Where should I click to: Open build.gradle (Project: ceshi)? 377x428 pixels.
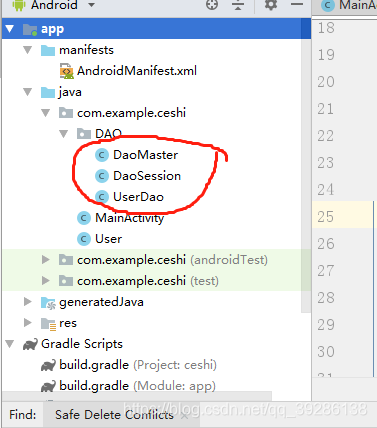(x=138, y=365)
